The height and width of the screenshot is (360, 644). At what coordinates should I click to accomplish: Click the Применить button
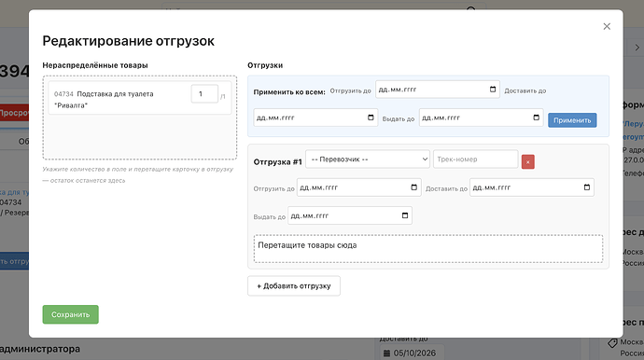[572, 120]
